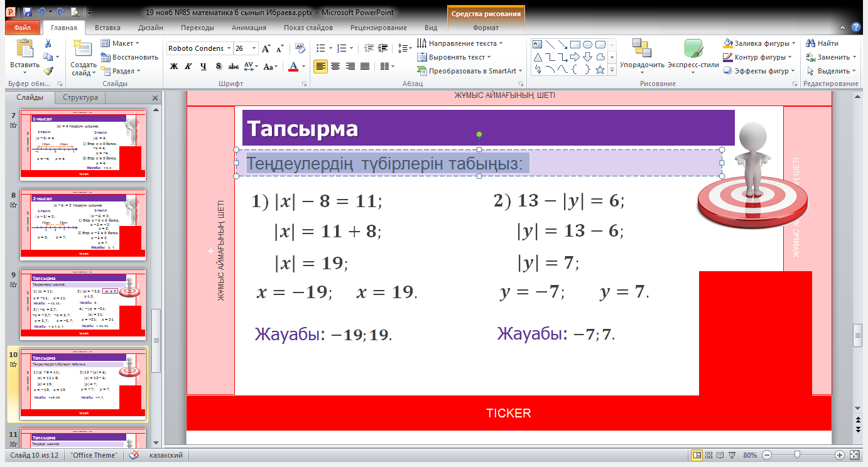Open the bullets list dropdown arrow

click(330, 48)
